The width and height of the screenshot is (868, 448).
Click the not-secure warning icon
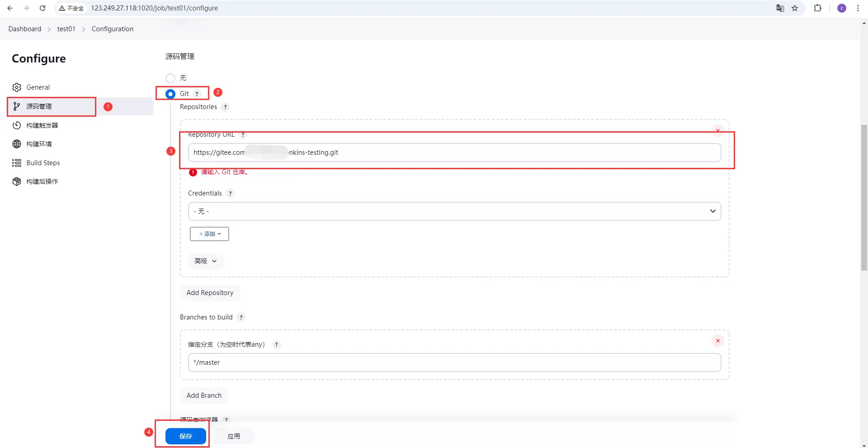[62, 8]
